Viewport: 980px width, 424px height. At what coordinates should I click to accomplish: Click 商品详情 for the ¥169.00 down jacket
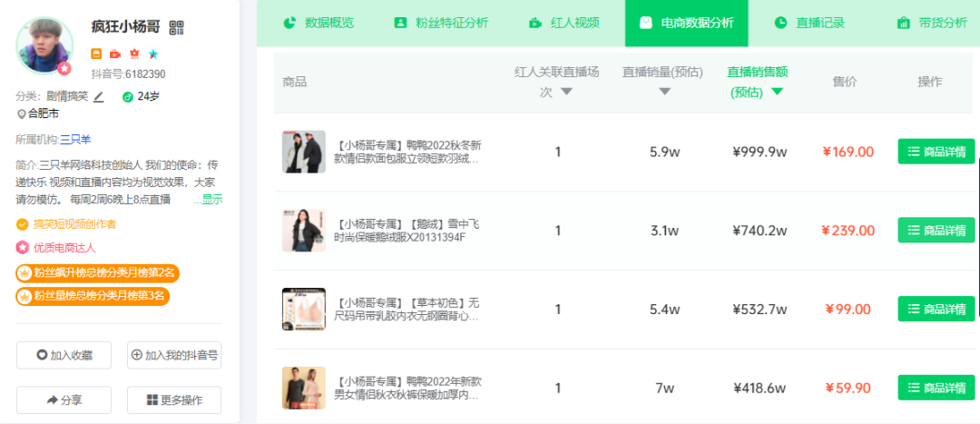point(936,152)
